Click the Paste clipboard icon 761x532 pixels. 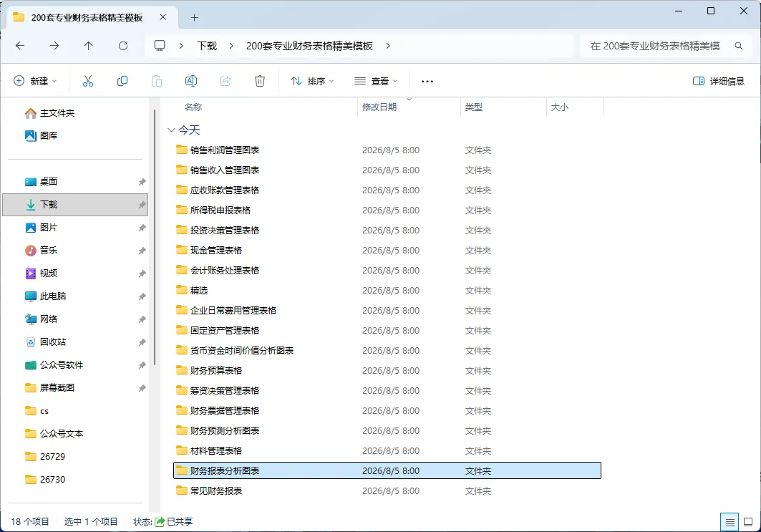click(157, 81)
